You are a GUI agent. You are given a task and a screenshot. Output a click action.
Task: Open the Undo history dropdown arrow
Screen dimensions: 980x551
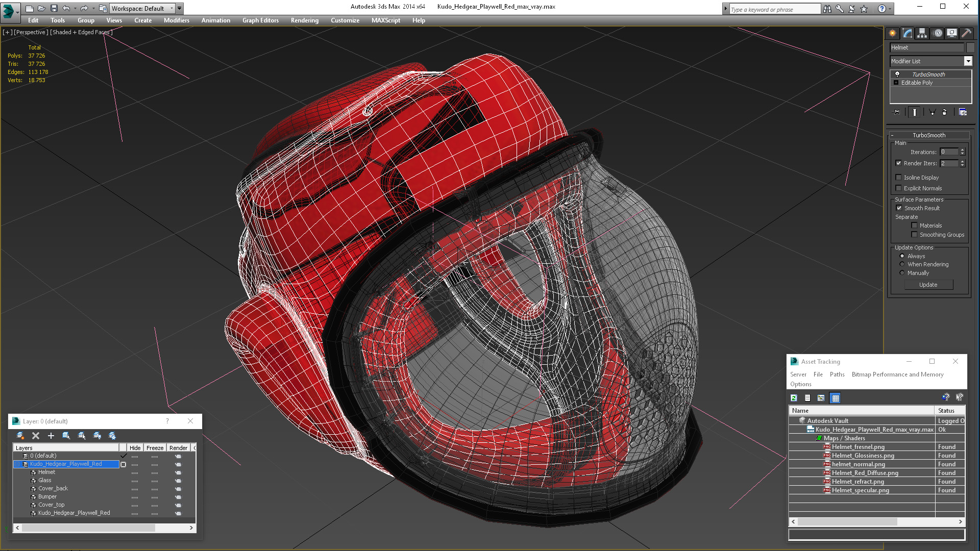[75, 8]
